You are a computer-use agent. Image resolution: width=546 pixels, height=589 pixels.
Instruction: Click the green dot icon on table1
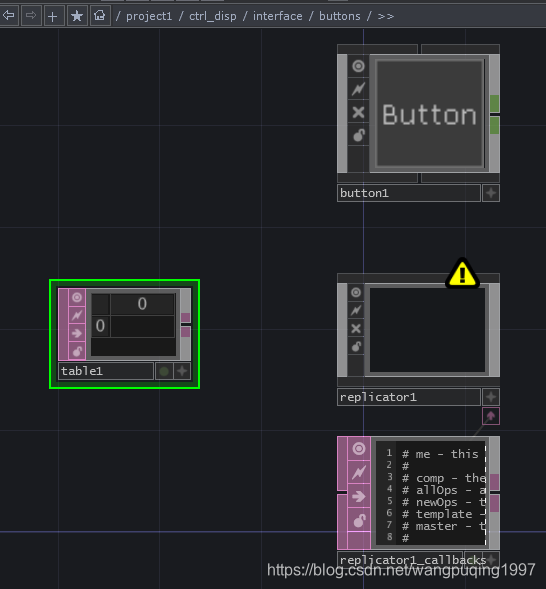click(x=164, y=372)
